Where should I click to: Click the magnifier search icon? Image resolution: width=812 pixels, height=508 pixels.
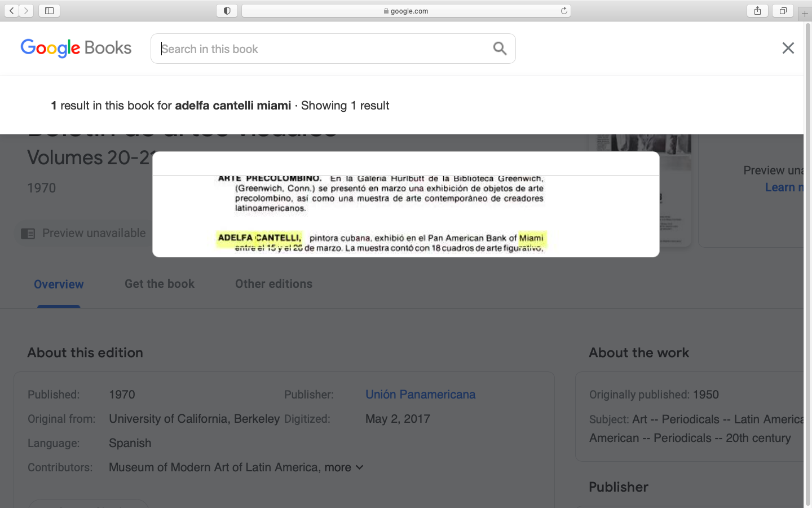(500, 49)
